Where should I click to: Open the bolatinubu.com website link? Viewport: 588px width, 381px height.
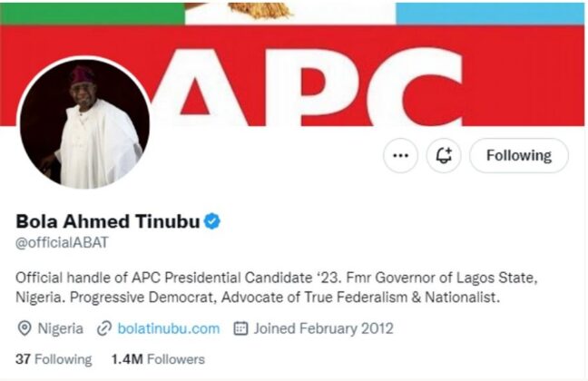[169, 328]
